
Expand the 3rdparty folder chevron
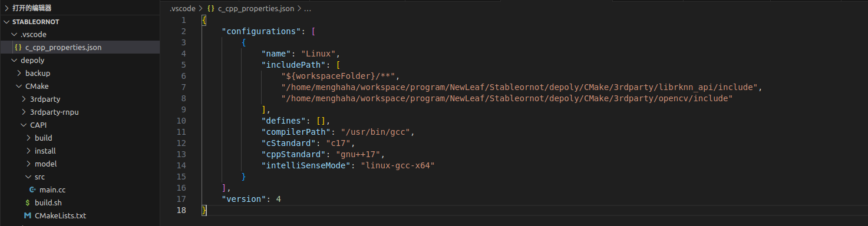pos(24,99)
